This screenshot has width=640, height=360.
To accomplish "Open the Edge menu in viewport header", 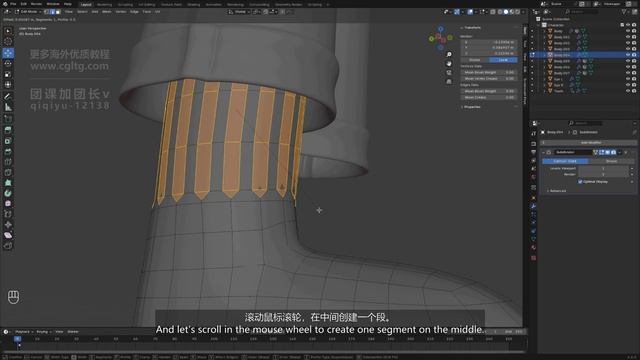I will tap(134, 12).
